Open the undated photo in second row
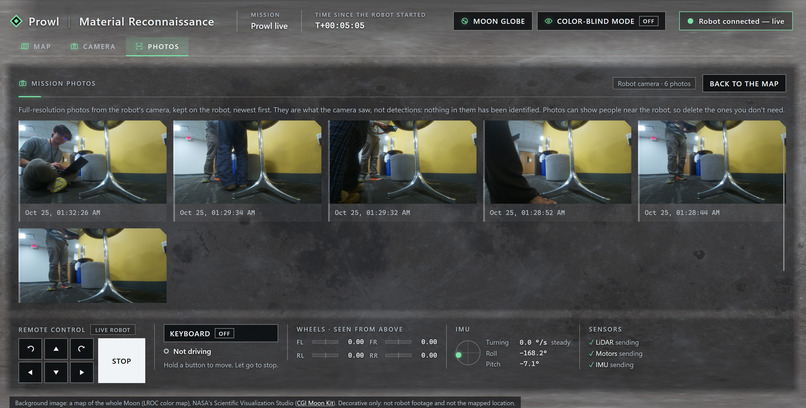The width and height of the screenshot is (806, 408). (x=93, y=266)
